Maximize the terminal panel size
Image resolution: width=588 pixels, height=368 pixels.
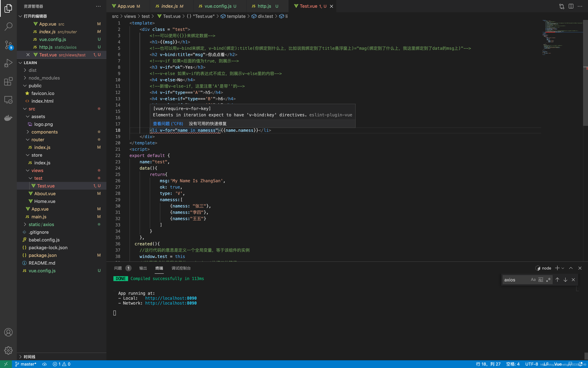(571, 268)
